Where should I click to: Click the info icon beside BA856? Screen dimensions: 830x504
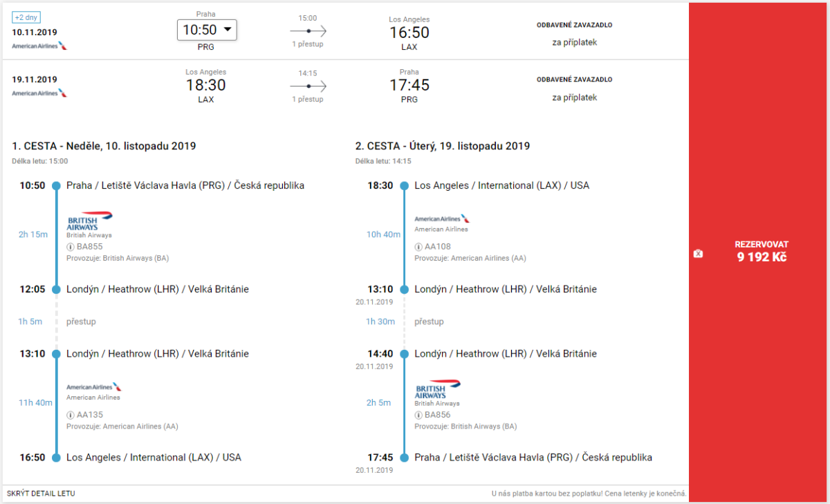[x=418, y=415]
